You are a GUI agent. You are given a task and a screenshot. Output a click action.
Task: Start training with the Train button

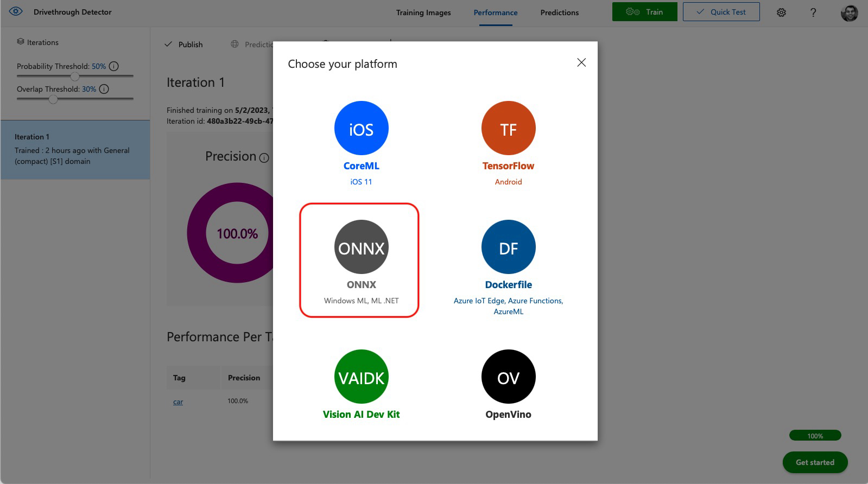[645, 12]
